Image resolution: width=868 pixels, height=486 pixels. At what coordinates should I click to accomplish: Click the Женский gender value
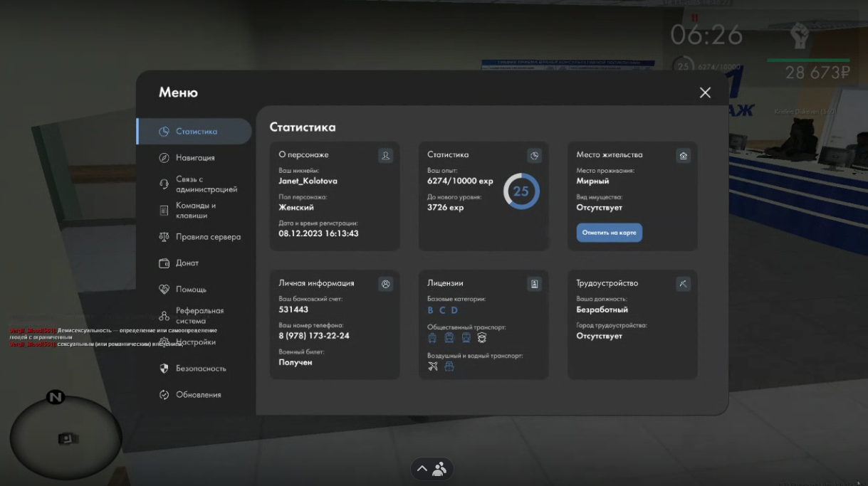296,207
